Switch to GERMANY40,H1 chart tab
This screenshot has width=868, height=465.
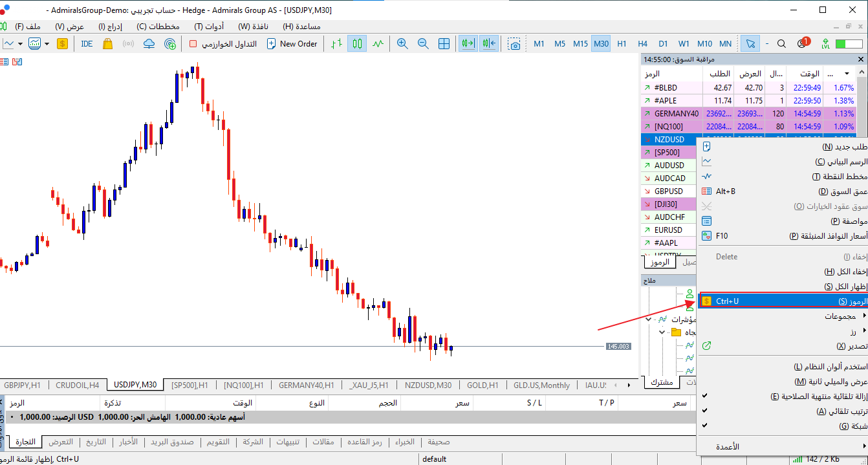[307, 385]
